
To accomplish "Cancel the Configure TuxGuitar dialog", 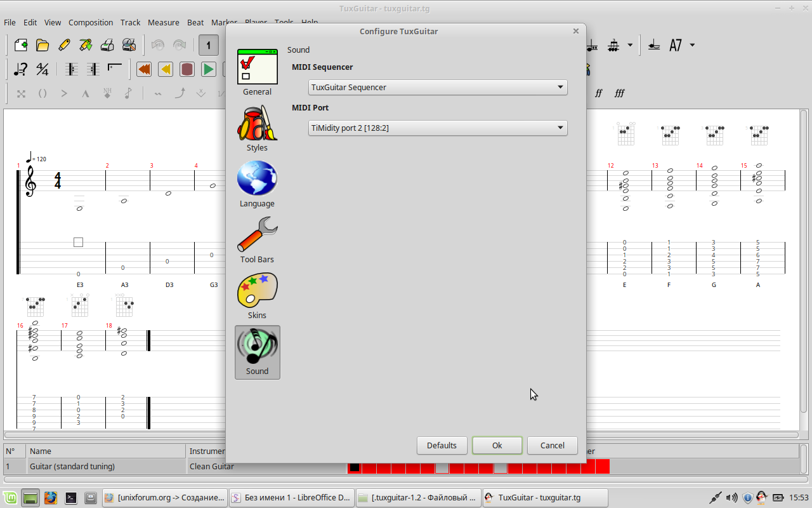I will (x=552, y=445).
